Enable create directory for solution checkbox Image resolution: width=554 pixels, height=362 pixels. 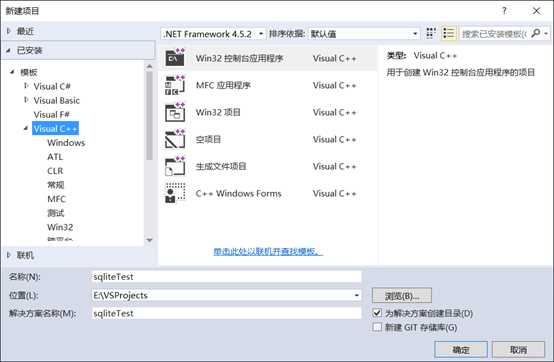(377, 313)
